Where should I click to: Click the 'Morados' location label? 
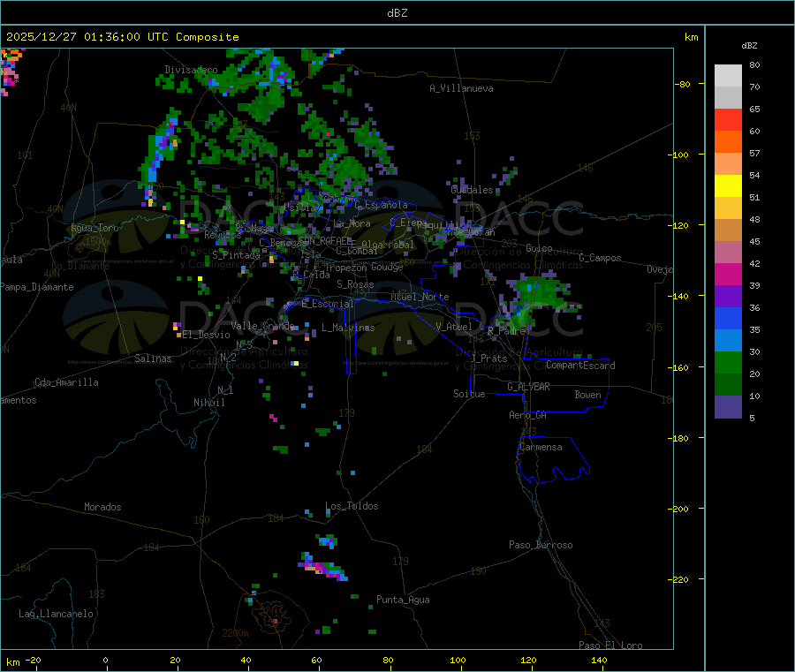103,507
